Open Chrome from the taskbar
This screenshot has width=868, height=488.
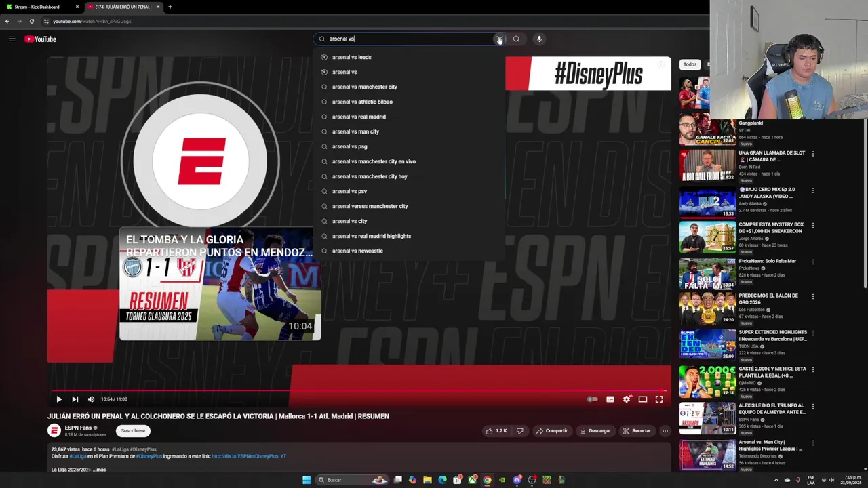(x=487, y=480)
